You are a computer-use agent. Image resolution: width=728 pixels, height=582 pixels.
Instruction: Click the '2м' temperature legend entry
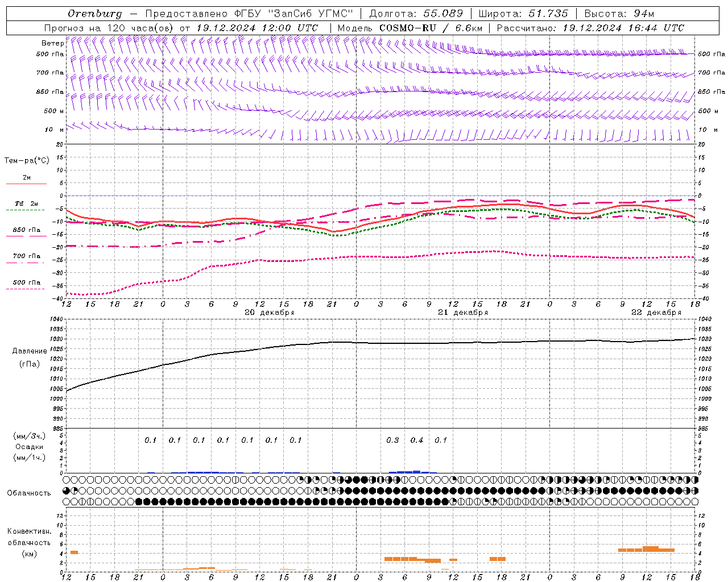point(27,178)
